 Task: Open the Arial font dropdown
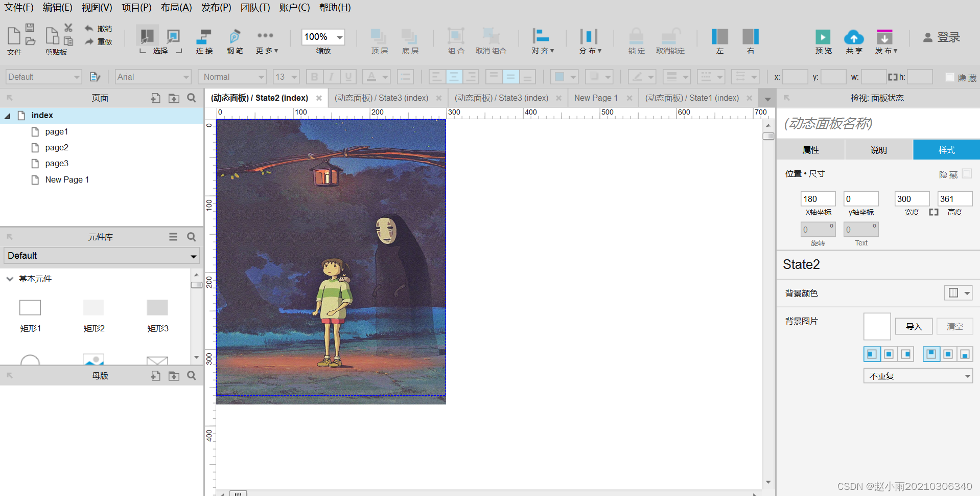click(153, 77)
